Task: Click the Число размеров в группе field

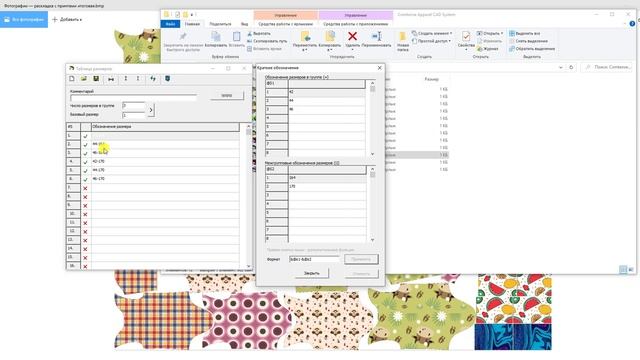Action: coord(133,106)
